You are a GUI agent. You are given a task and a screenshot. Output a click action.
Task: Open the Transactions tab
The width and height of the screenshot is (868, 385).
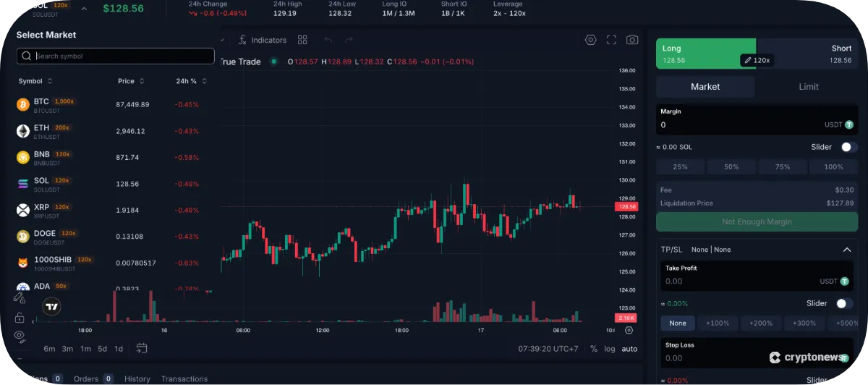point(184,378)
